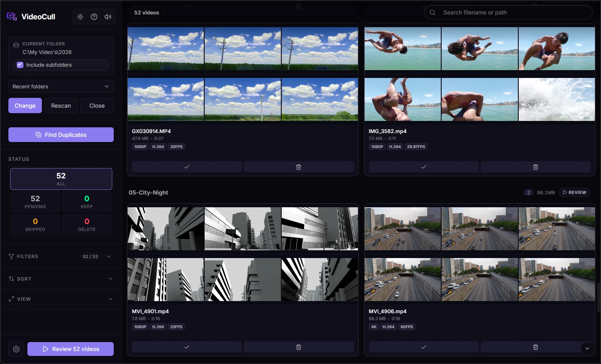Click the vertical scrollbar on the right edge

[598, 297]
